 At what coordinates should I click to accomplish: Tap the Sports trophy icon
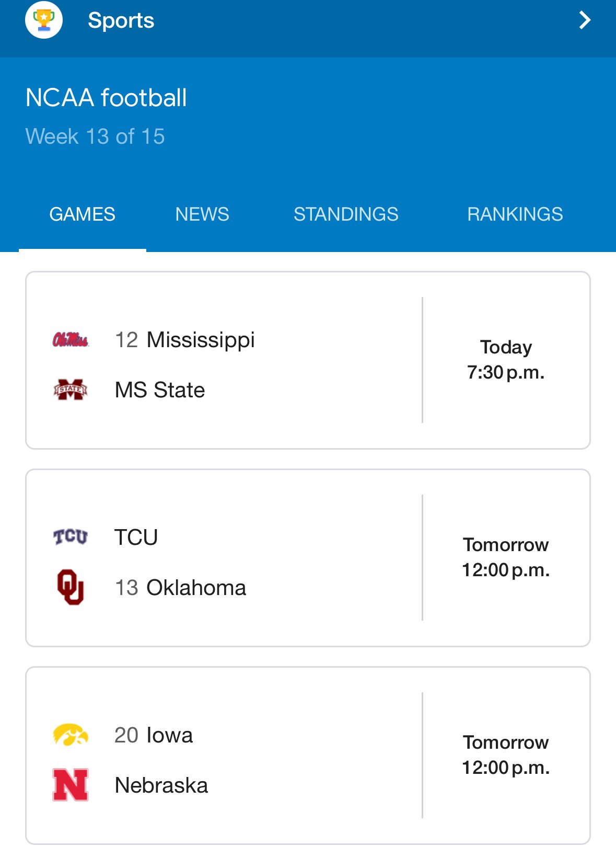tap(44, 20)
